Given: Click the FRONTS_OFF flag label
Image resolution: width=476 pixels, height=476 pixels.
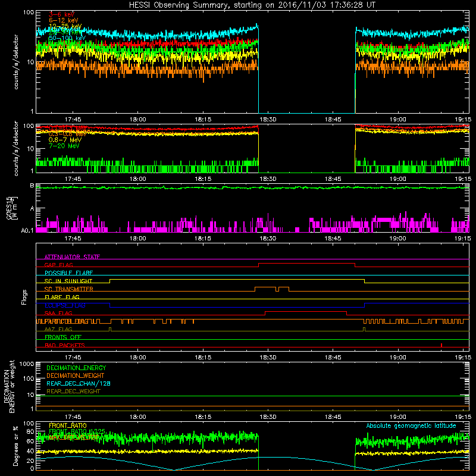Looking at the screenshot, I should tap(63, 337).
